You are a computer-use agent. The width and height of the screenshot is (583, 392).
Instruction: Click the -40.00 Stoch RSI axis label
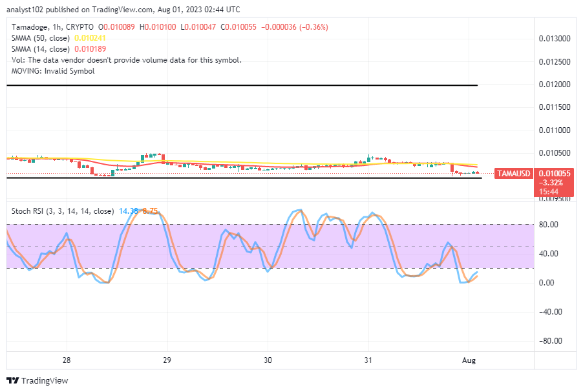[550, 312]
